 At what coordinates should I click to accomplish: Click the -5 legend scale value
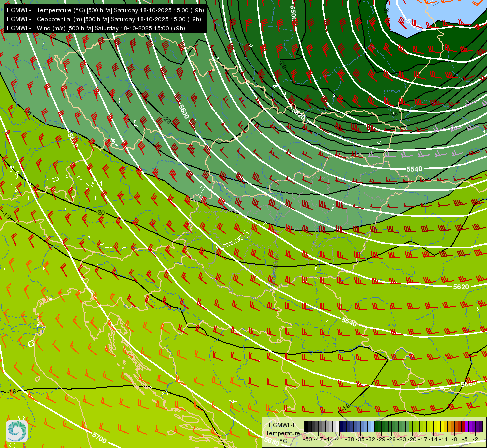[465, 439]
